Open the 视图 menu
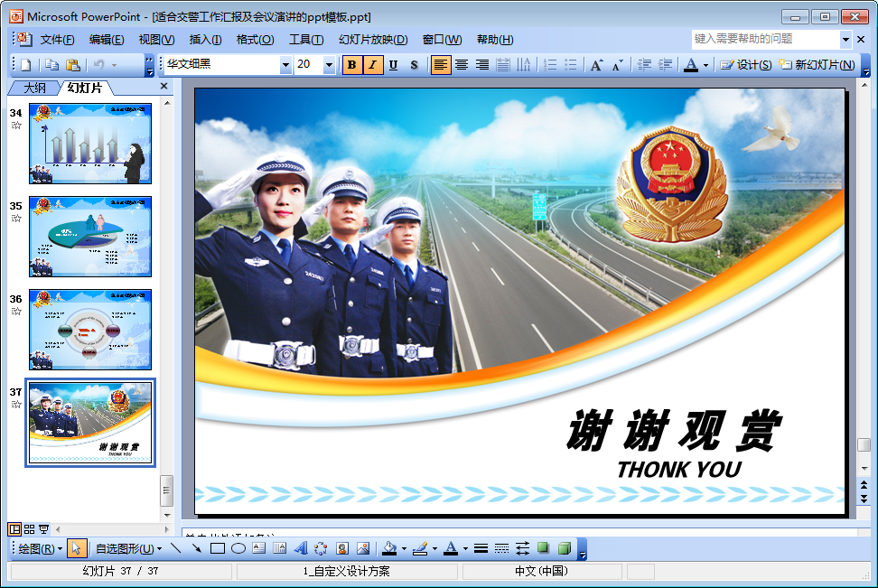This screenshot has width=878, height=588. [x=156, y=40]
